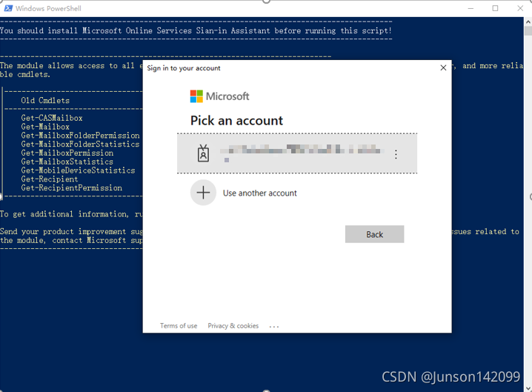Click the PowerShell icon in the title bar
The height and width of the screenshot is (392, 532).
pos(8,8)
